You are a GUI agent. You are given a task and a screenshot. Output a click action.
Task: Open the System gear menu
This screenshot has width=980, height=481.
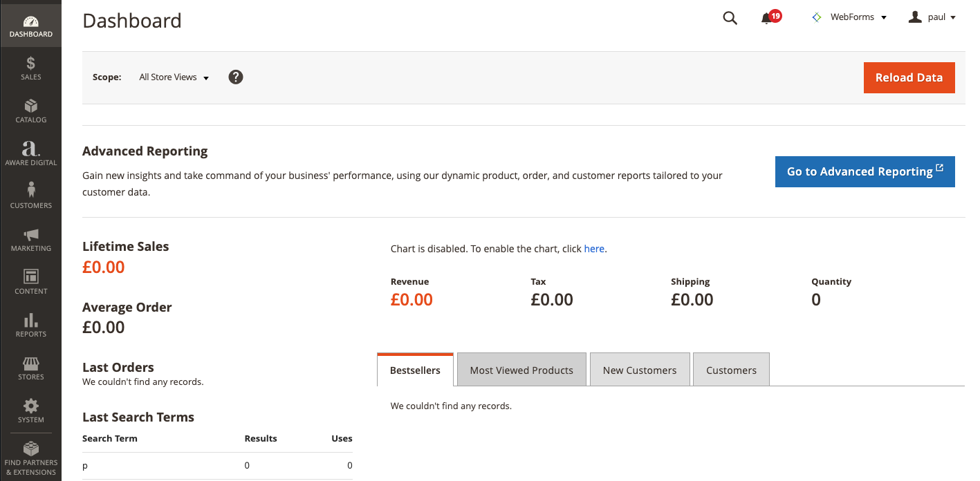(x=30, y=411)
